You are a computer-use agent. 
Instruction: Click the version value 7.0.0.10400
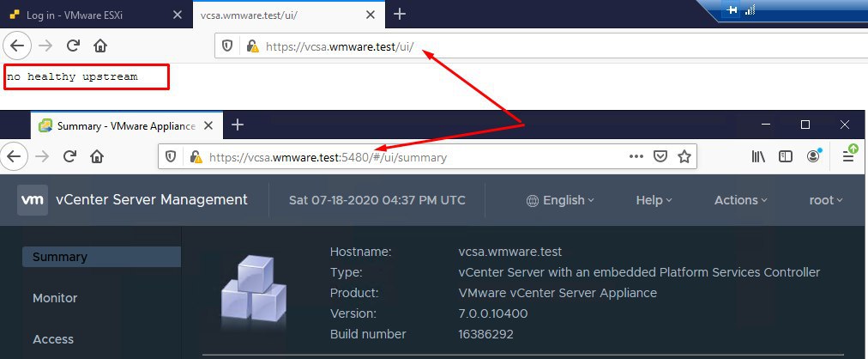(x=492, y=313)
